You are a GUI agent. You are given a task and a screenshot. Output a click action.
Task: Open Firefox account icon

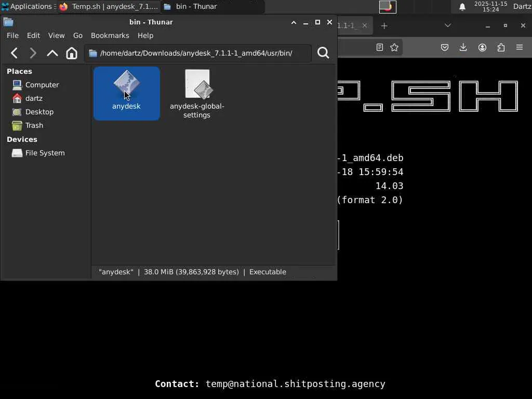pyautogui.click(x=482, y=47)
